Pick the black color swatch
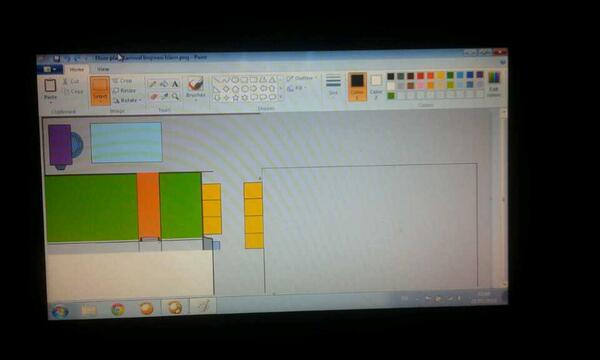Screen dimensions: 600x360 (x=390, y=76)
